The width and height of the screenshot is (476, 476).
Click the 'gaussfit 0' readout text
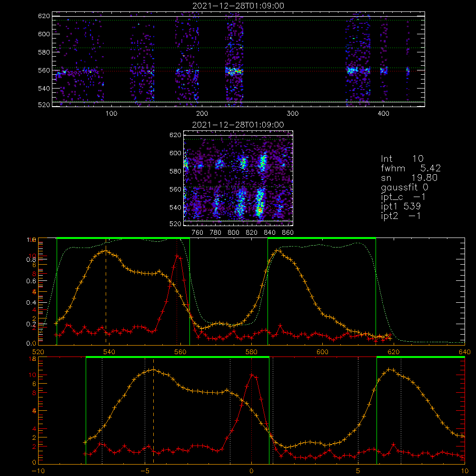(x=405, y=187)
